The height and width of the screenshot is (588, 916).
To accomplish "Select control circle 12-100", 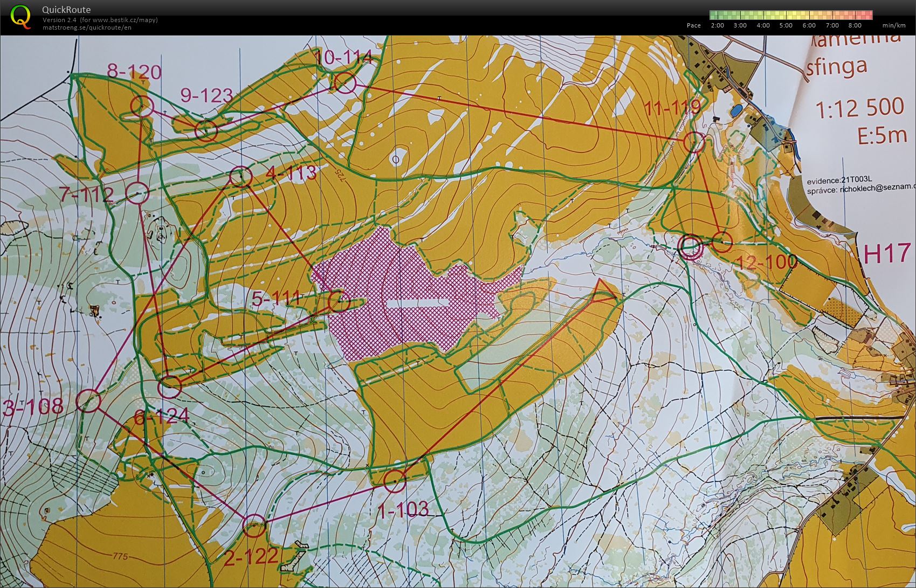I will (x=721, y=242).
